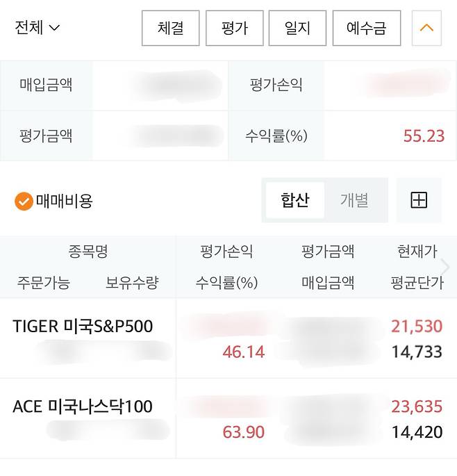The height and width of the screenshot is (476, 457).
Task: Open the 전체 account dropdown
Action: click(38, 28)
